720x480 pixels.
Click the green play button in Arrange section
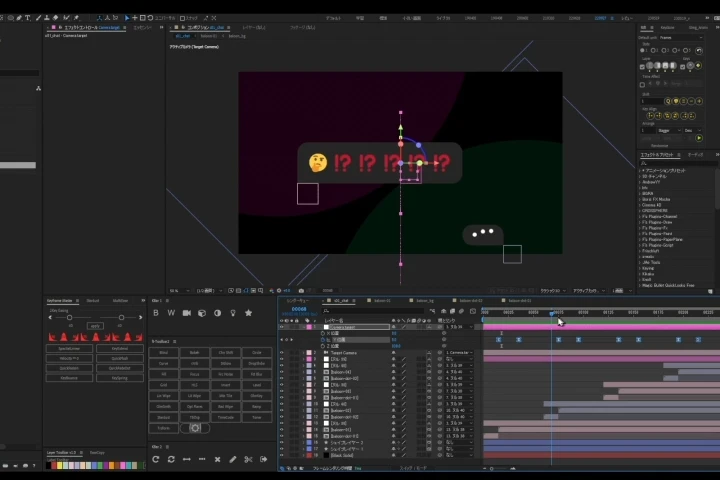pos(698,138)
